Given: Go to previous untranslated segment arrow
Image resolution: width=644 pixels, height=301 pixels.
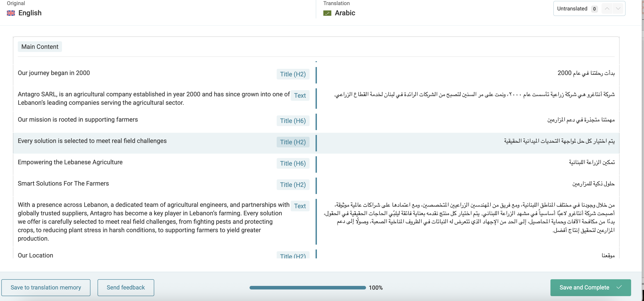Looking at the screenshot, I should 607,9.
